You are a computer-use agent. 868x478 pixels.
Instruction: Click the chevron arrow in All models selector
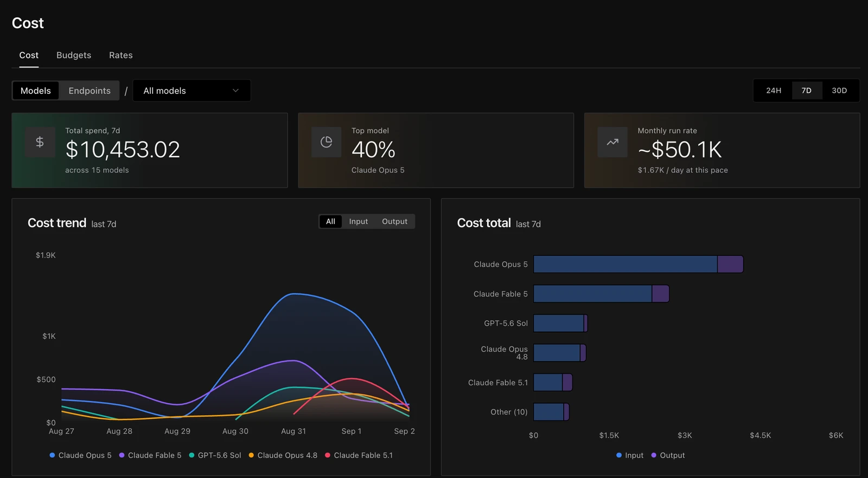[235, 91]
